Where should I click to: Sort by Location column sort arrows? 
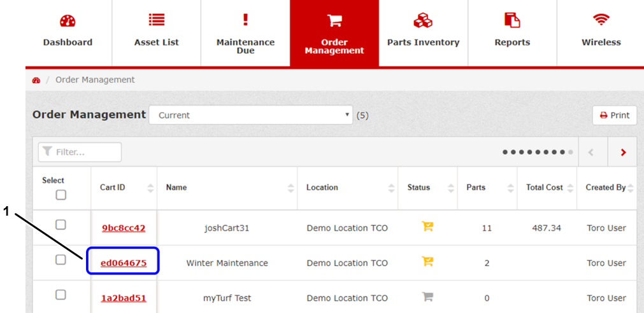391,188
